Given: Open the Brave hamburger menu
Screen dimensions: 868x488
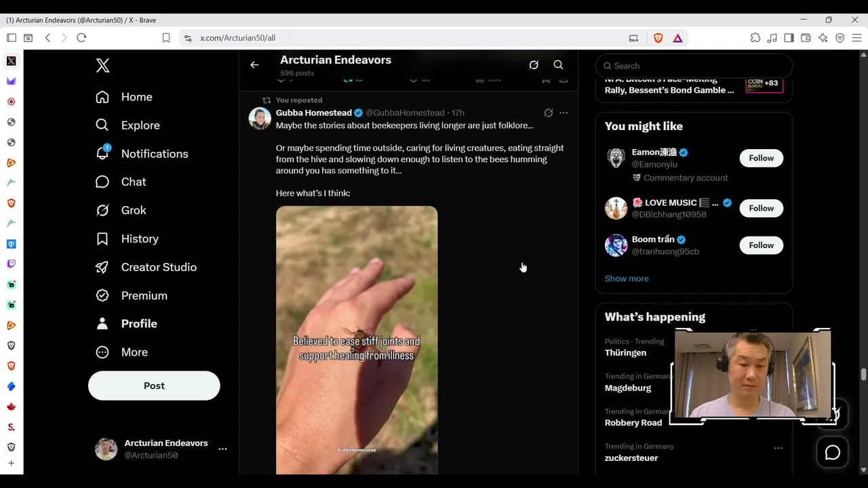Looking at the screenshot, I should point(856,38).
